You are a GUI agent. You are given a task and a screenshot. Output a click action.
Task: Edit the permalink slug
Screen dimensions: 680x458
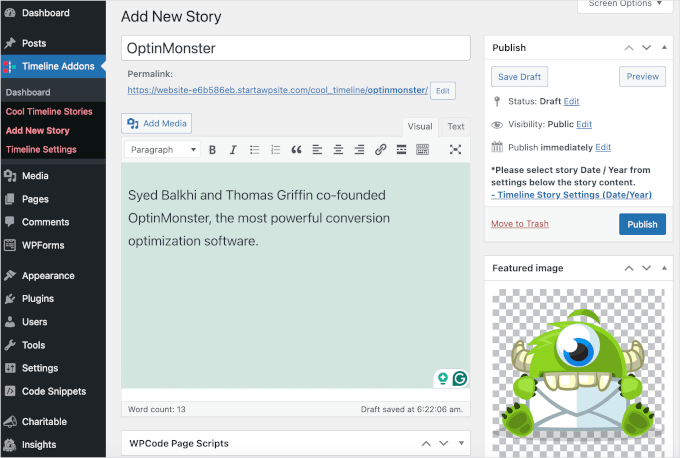click(443, 91)
